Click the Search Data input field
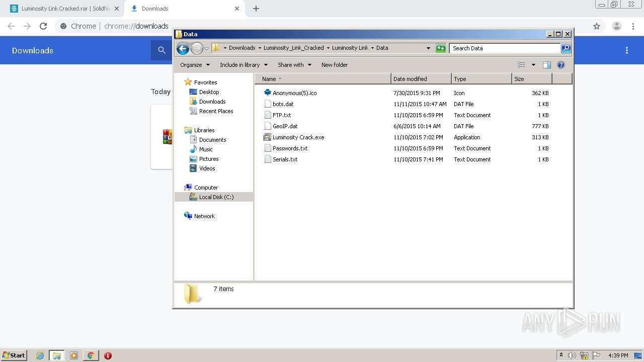 tap(505, 48)
